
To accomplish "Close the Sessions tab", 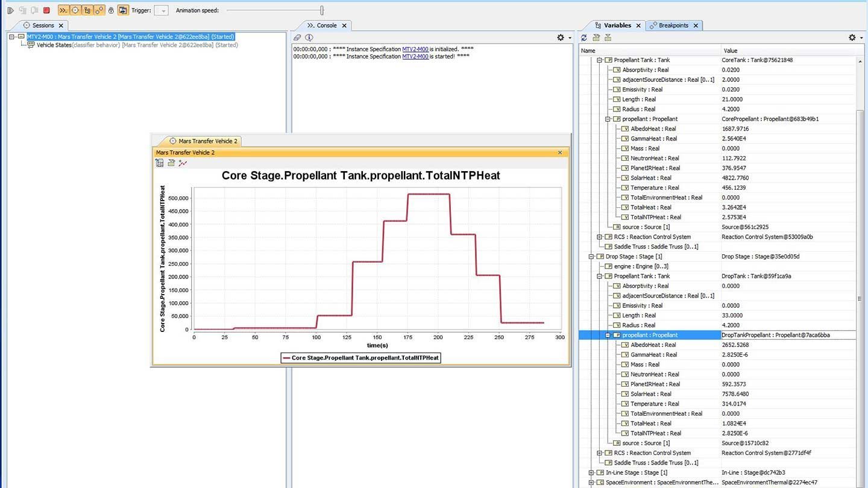I will 61,25.
